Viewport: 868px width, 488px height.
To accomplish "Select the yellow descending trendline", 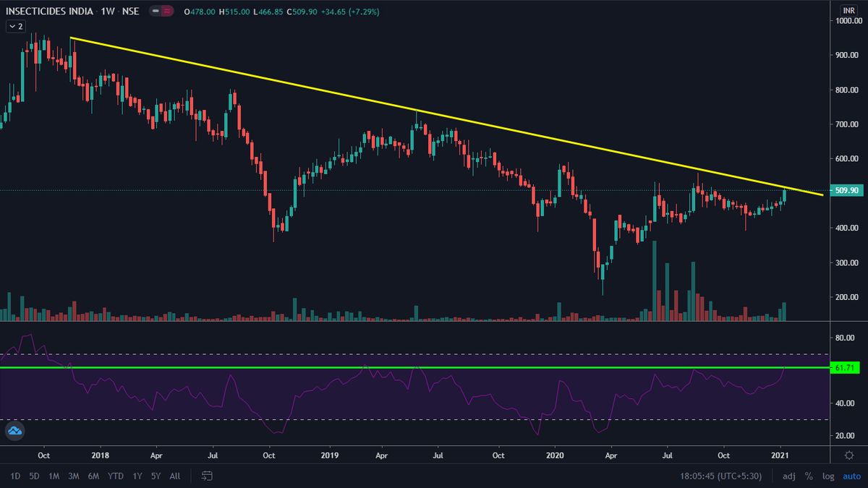I will [446, 116].
